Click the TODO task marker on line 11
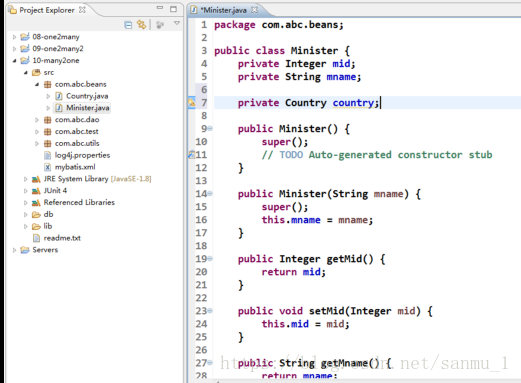Viewport: 521px width, 383px height. coord(191,154)
